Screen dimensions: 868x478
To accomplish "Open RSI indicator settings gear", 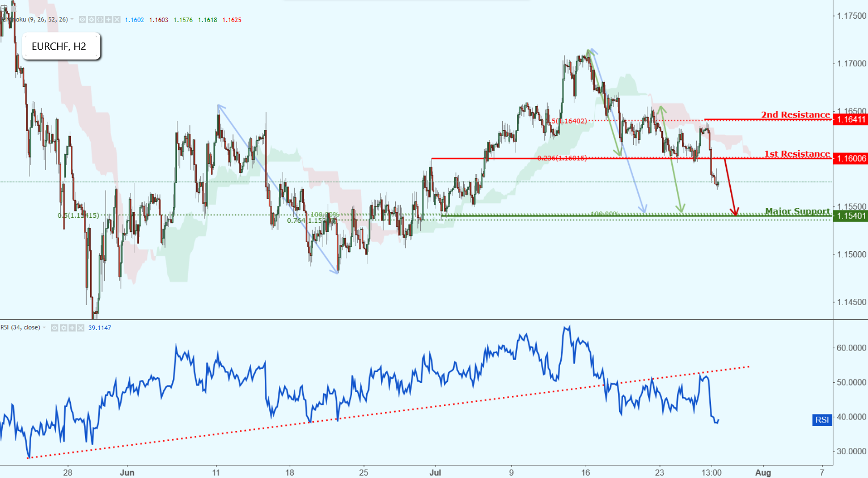I will [x=63, y=328].
